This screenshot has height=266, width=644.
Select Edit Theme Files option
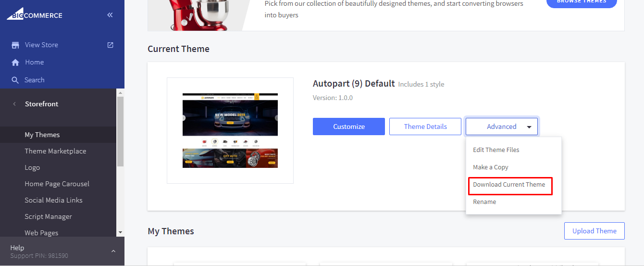[x=496, y=150]
